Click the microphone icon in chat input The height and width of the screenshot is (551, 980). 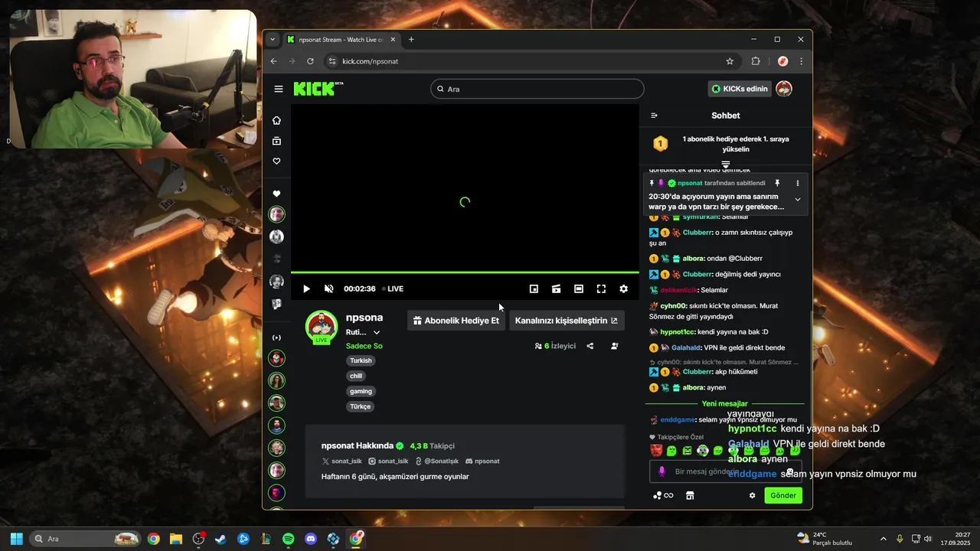[662, 471]
